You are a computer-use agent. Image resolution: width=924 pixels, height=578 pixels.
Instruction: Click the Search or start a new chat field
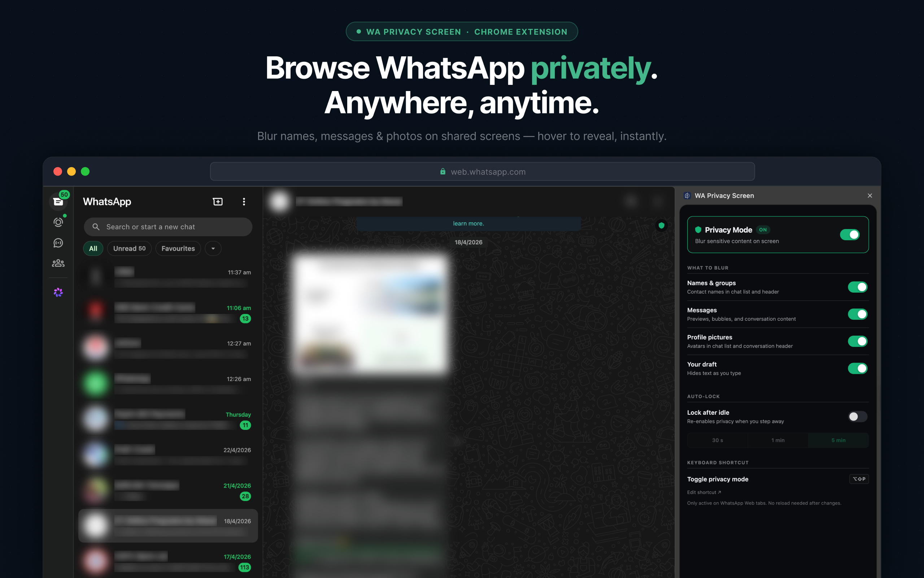point(168,227)
